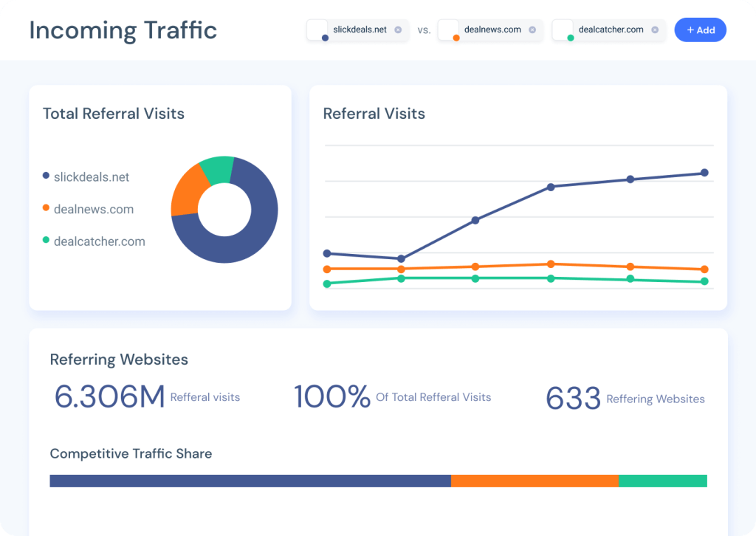Remove dealnews.com from the comparison chips
This screenshot has height=536, width=756.
click(x=532, y=30)
